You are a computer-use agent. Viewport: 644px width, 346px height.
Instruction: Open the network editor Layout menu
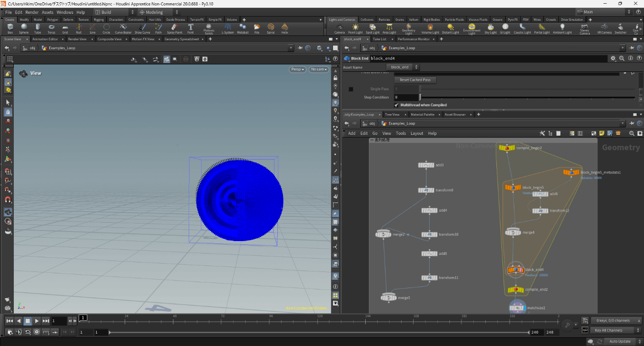tap(417, 133)
